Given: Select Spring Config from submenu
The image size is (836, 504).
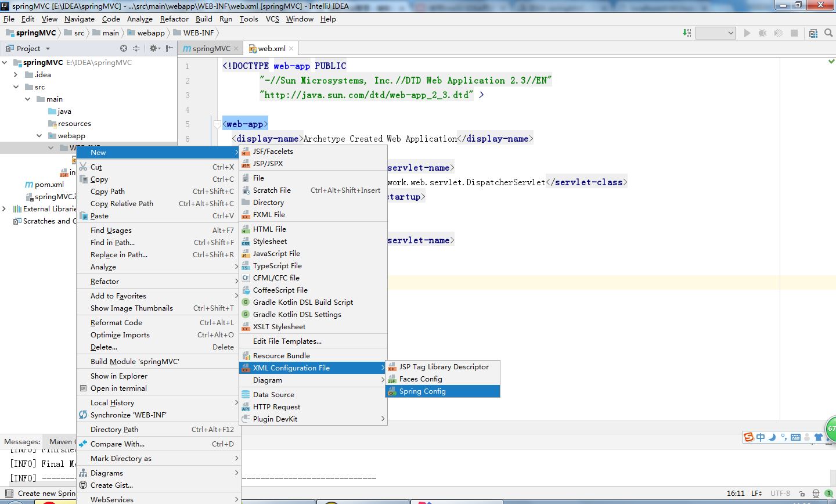Looking at the screenshot, I should click(422, 391).
